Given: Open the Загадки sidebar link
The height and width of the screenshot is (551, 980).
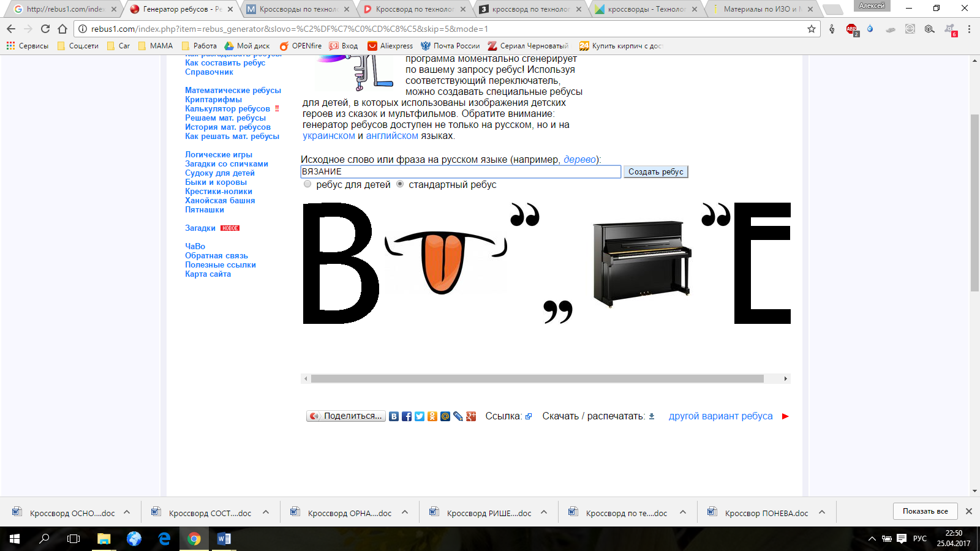Looking at the screenshot, I should point(200,228).
